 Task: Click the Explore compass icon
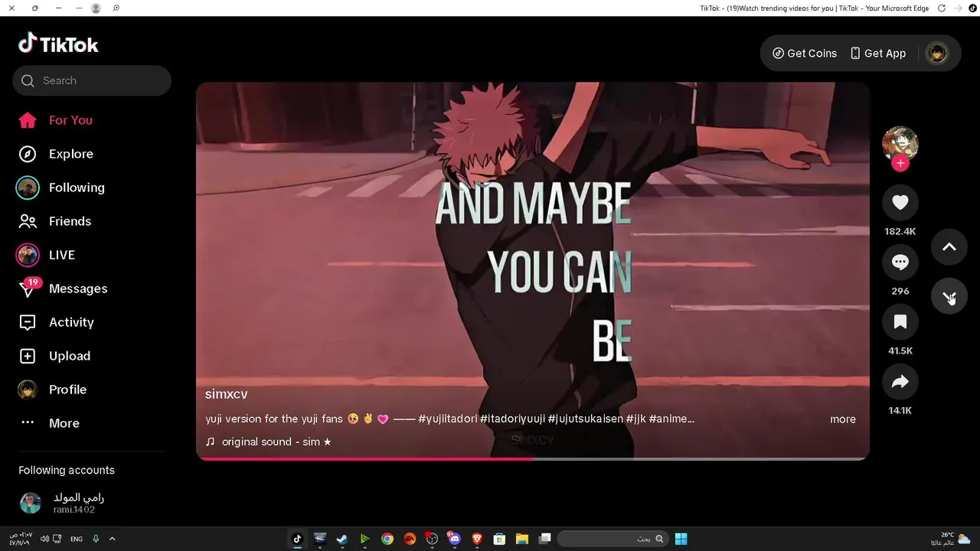coord(28,154)
